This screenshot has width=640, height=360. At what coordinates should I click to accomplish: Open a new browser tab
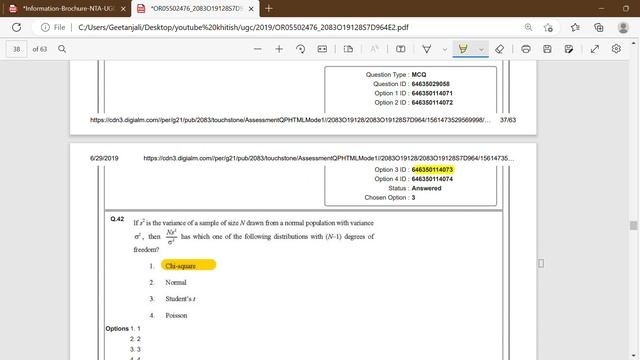pyautogui.click(x=269, y=9)
